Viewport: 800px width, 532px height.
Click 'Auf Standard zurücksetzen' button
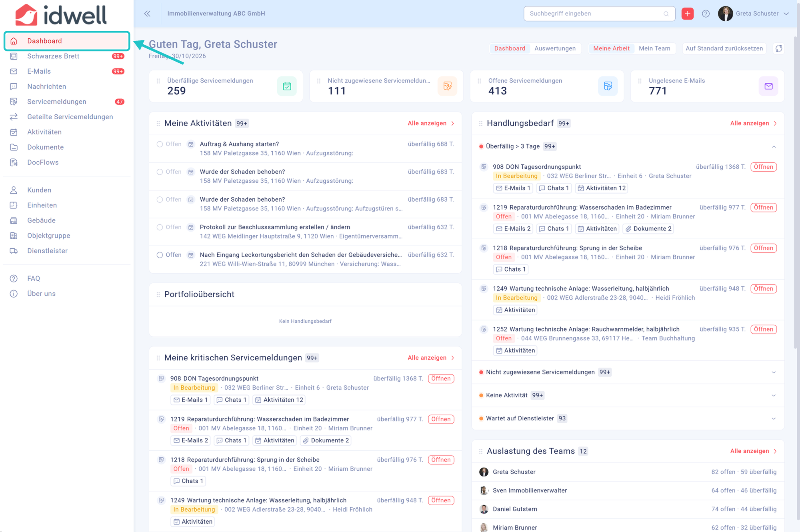tap(724, 48)
